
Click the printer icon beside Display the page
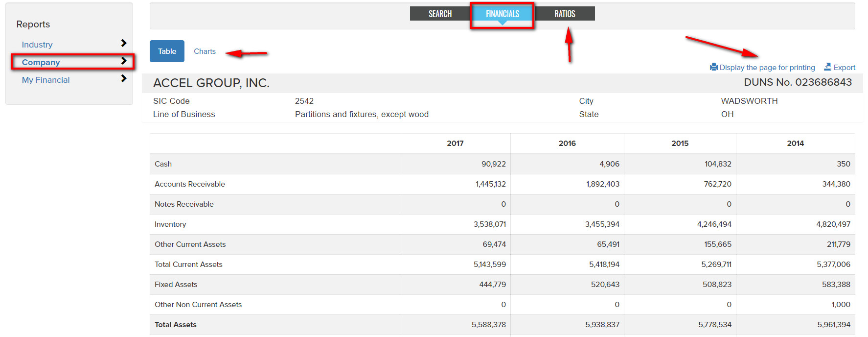pyautogui.click(x=714, y=67)
